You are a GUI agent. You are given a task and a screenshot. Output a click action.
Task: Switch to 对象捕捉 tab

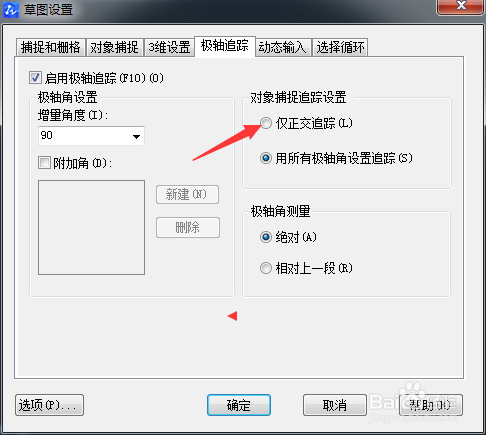[114, 47]
